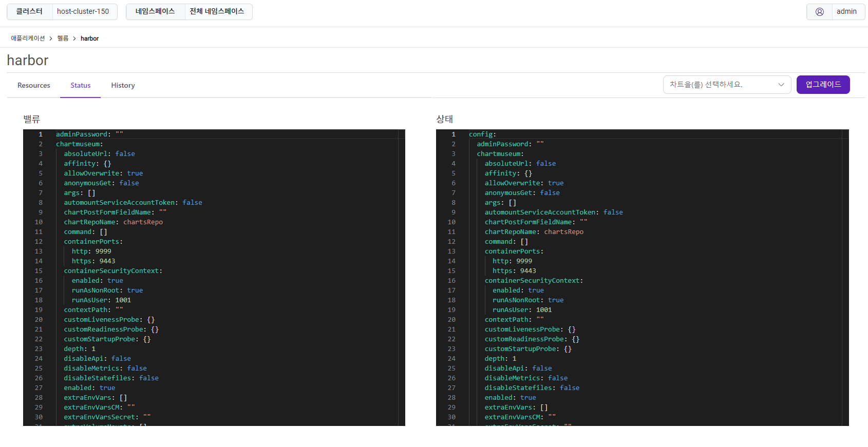Click the 밸류 values section heading
This screenshot has width=868, height=447.
[31, 119]
